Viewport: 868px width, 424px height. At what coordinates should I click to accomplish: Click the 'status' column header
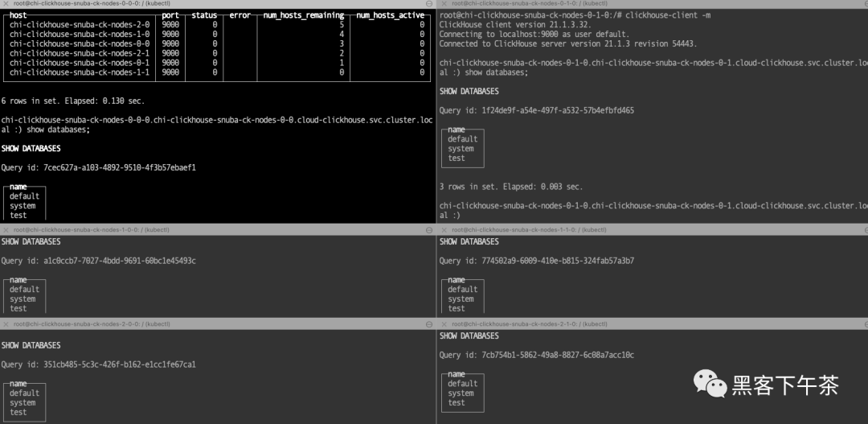tap(204, 15)
